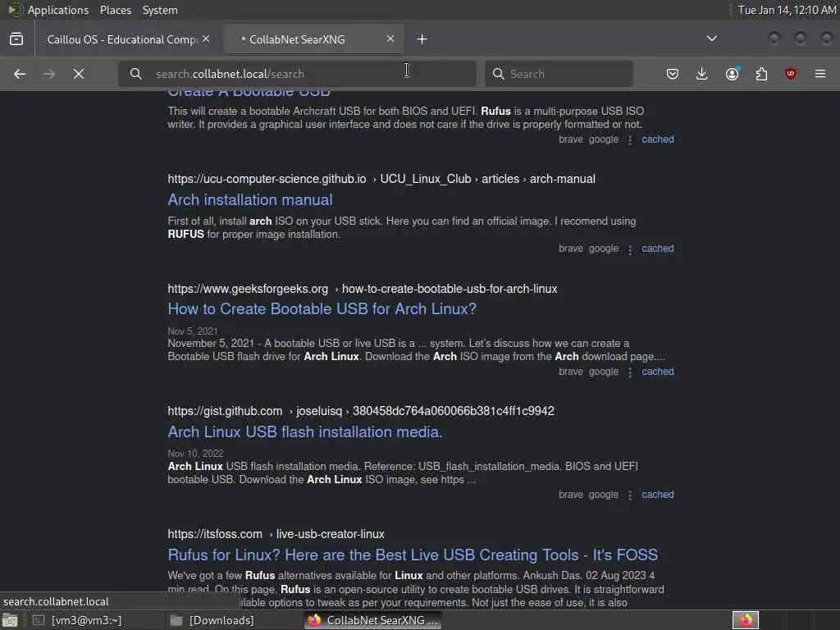Image resolution: width=840 pixels, height=630 pixels.
Task: Select CollabNet SearXNG in the taskbar
Action: tap(373, 620)
